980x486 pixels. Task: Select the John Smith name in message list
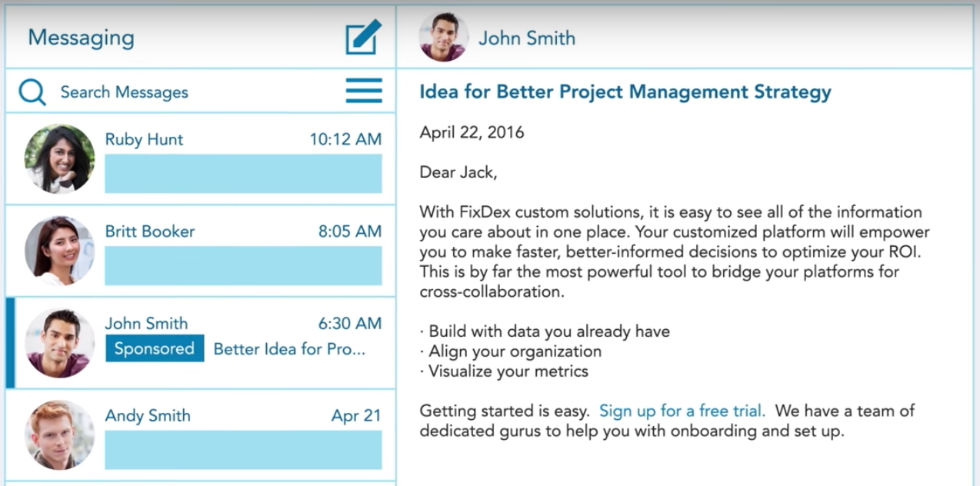point(146,323)
